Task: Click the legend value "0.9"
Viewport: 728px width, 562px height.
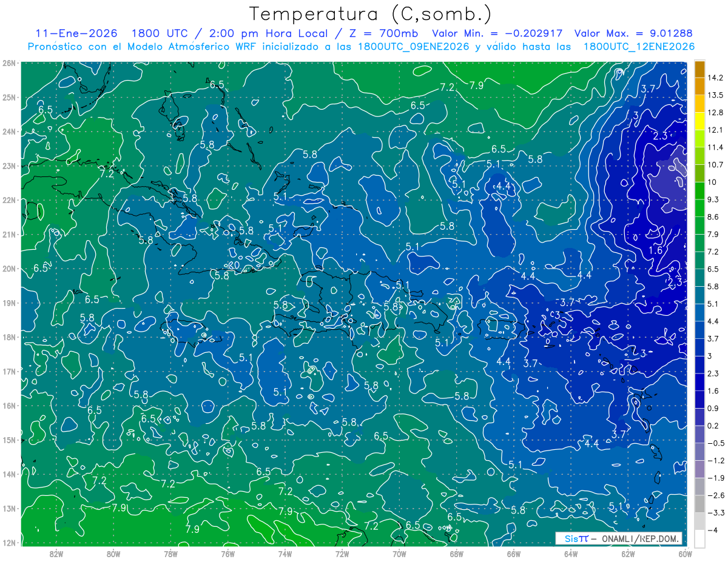Action: click(x=713, y=408)
